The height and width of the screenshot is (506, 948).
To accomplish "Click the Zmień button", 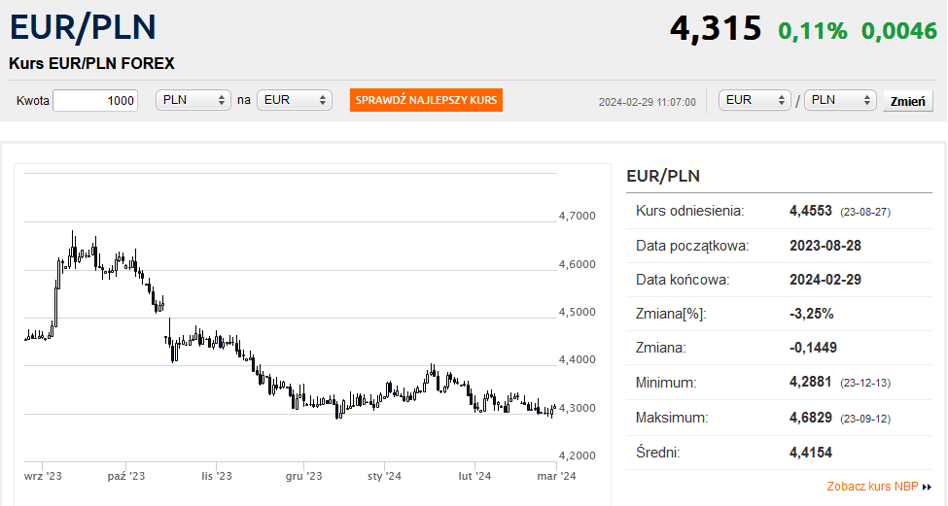I will [908, 101].
